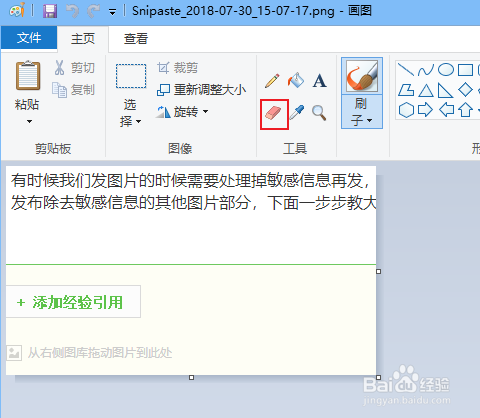The width and height of the screenshot is (480, 418).
Task: Expand the 粘贴 dropdown arrow
Action: tap(29, 121)
